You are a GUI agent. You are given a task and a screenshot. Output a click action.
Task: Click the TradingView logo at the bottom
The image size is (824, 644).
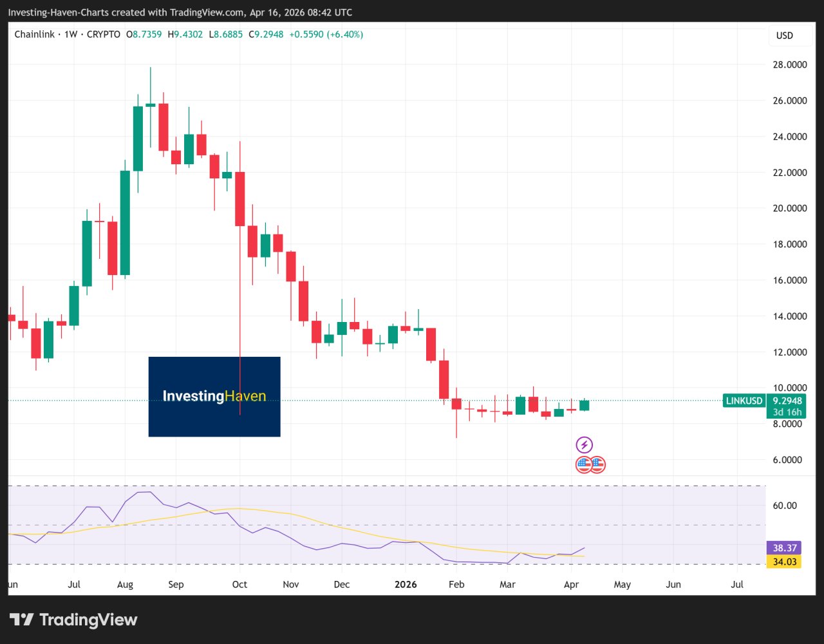click(x=74, y=620)
